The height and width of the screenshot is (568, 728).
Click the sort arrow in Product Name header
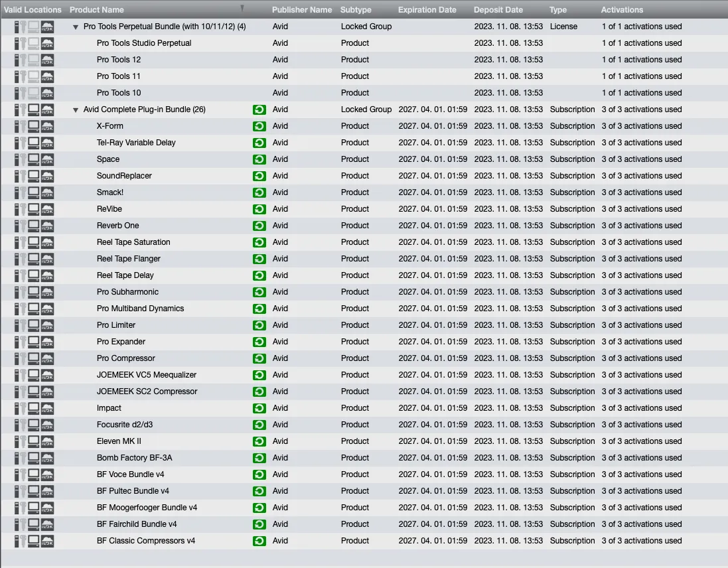click(242, 9)
